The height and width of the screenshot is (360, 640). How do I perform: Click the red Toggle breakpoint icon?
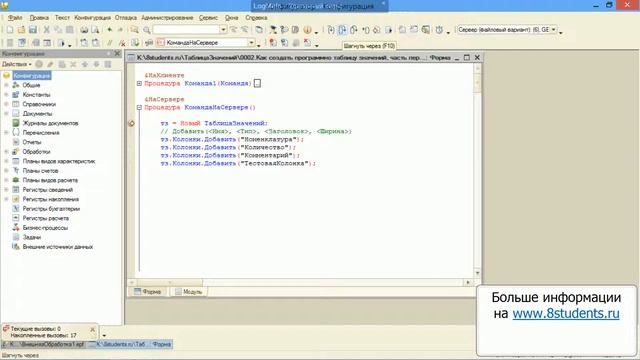pyautogui.click(x=273, y=42)
